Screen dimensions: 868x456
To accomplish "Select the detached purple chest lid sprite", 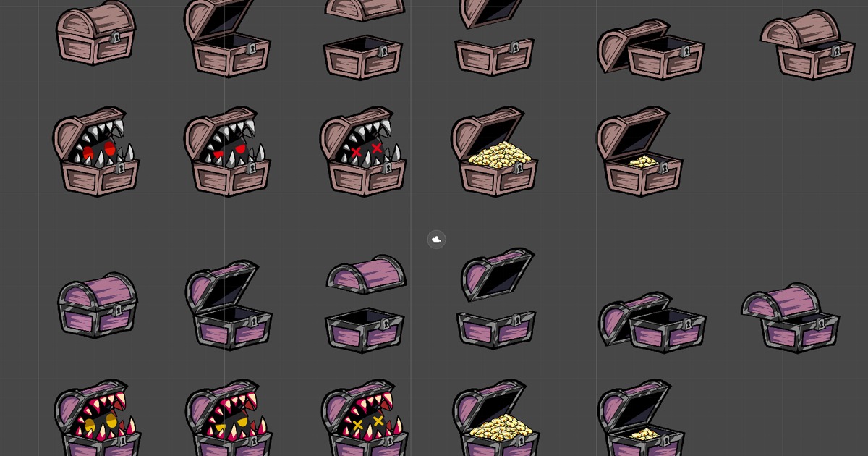I will point(365,275).
